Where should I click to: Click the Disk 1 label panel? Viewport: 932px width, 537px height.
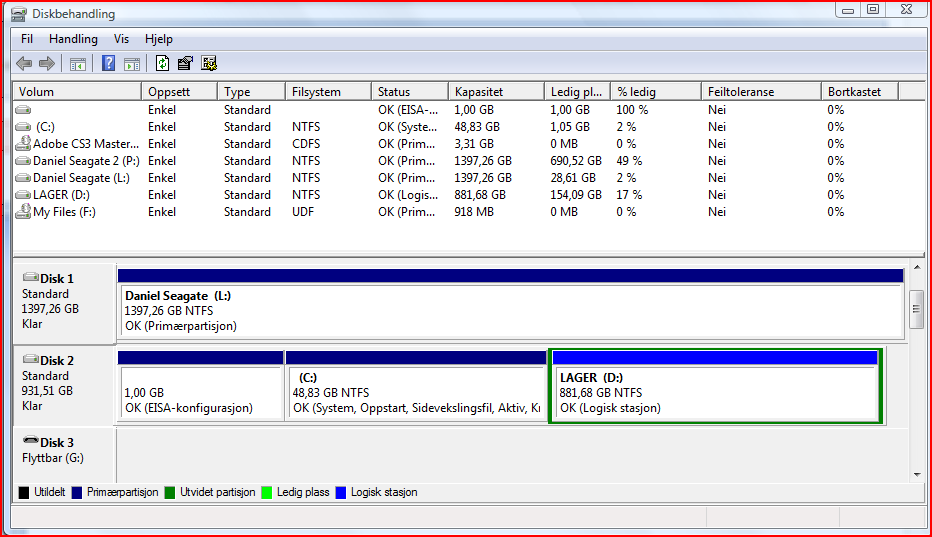click(64, 303)
